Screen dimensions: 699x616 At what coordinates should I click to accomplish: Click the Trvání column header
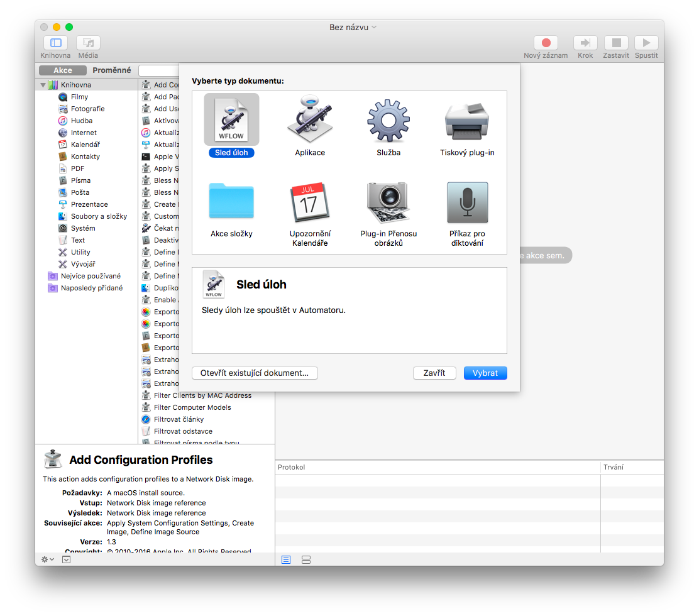pos(632,467)
